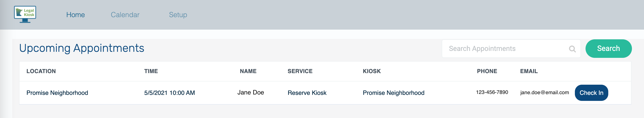Click the Upcoming Appointments heading
This screenshot has height=118, width=644.
click(82, 48)
